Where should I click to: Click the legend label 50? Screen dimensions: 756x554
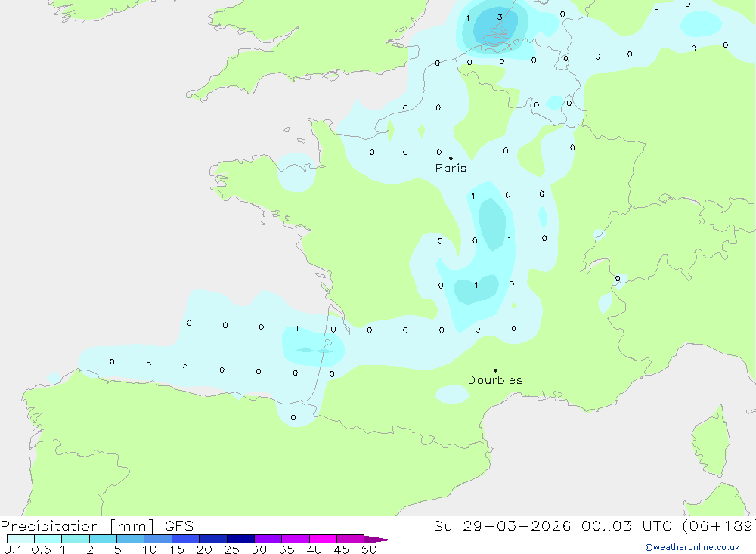coord(369,549)
